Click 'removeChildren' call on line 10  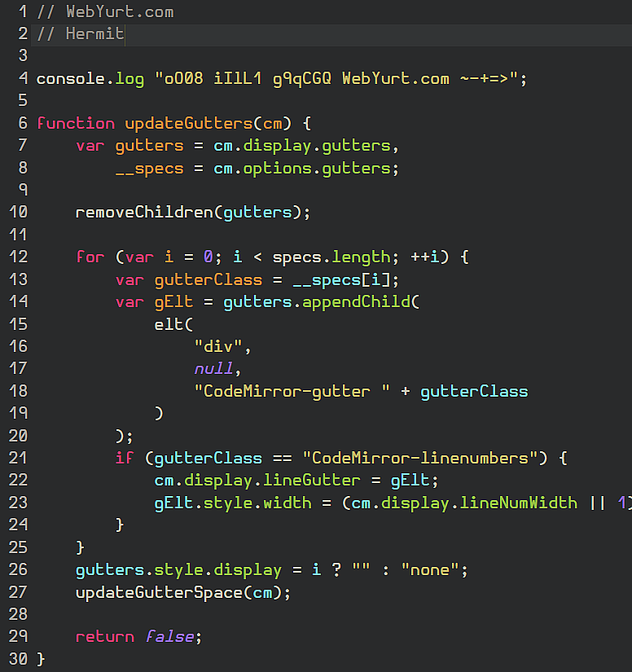[144, 212]
